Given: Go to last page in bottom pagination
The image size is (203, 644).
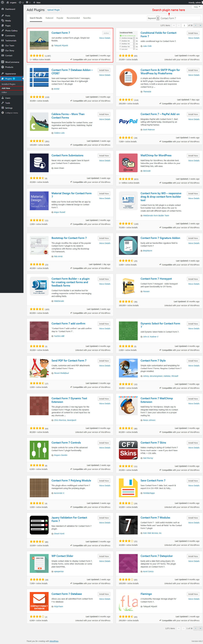Looking at the screenshot, I should point(200,628).
